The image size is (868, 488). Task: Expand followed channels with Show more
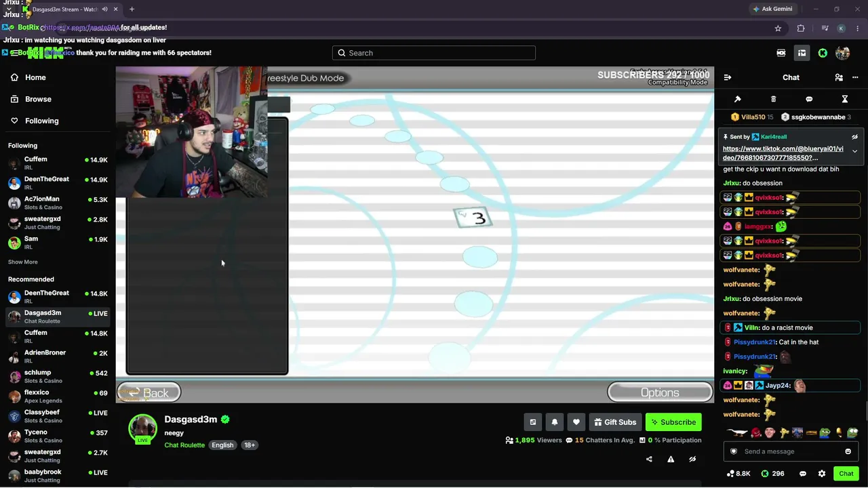(x=23, y=262)
